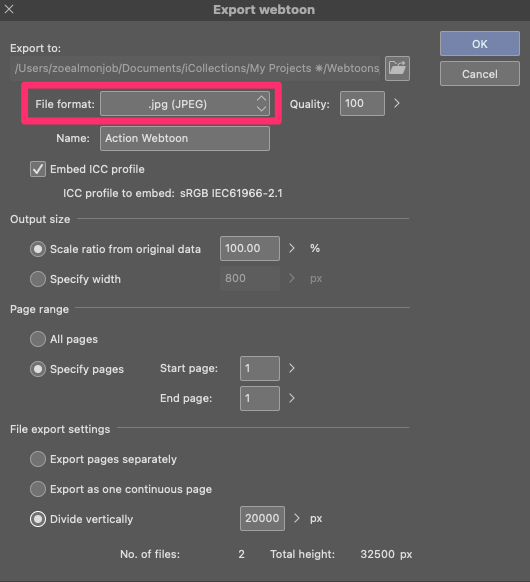Image resolution: width=530 pixels, height=582 pixels.
Task: Expand the Start page value arrow
Action: coord(292,368)
